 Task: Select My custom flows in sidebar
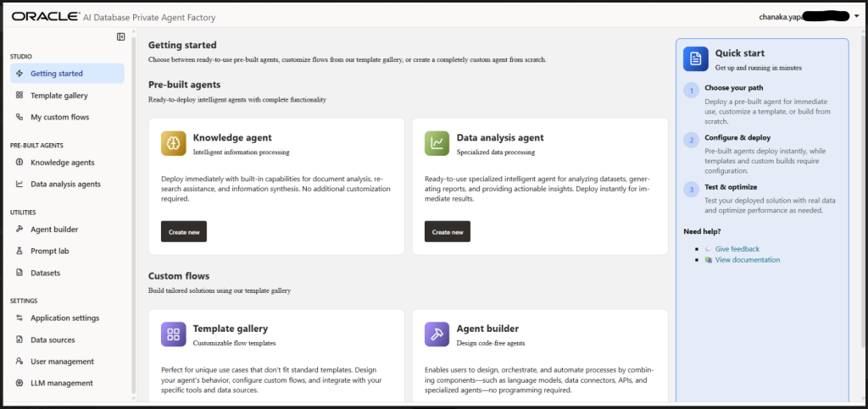pos(59,117)
